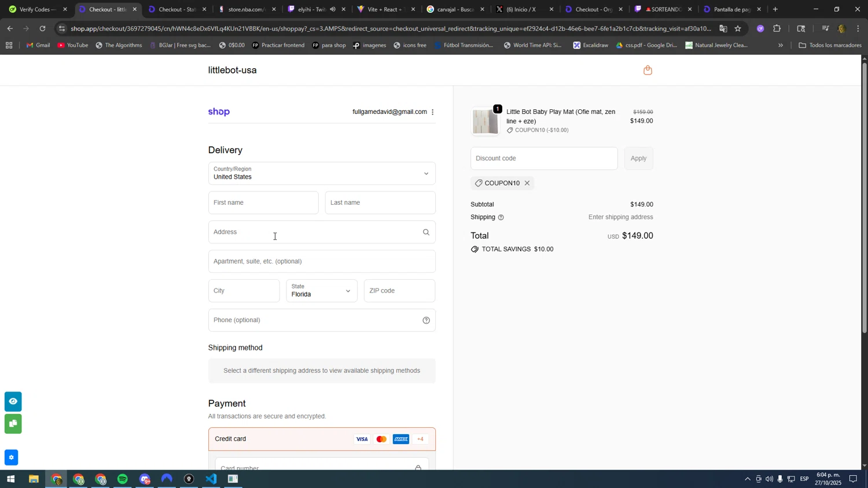Open the Country/Region dropdown
Image resolution: width=868 pixels, height=488 pixels.
point(322,173)
